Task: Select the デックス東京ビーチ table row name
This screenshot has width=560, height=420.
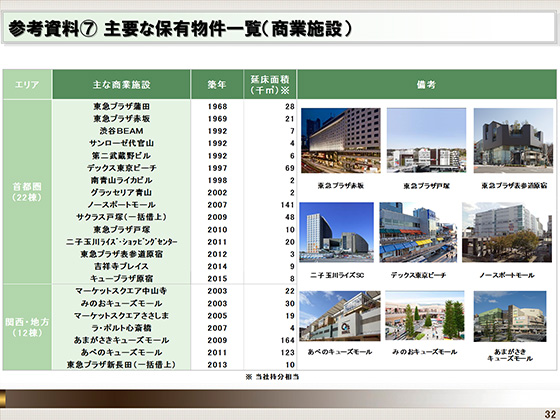Action: point(121,168)
